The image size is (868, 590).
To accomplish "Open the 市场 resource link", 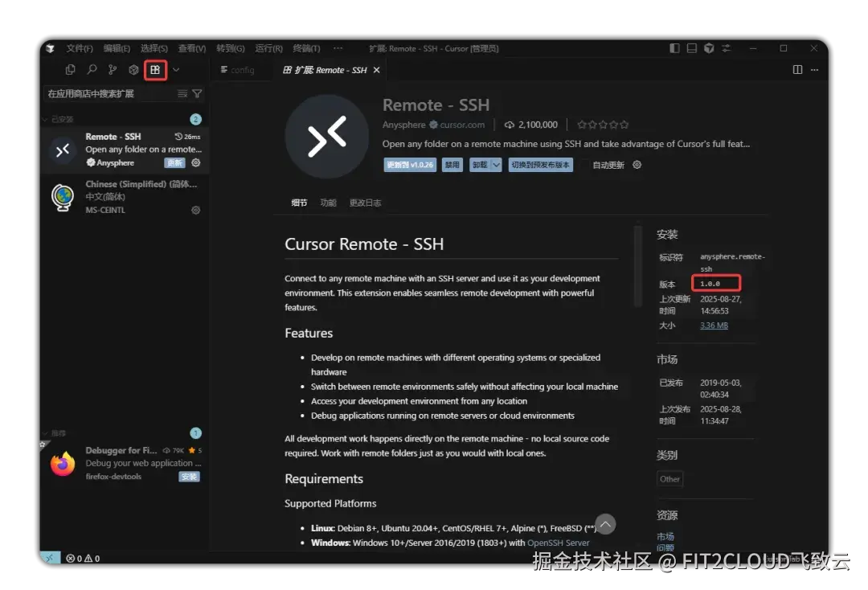I will pyautogui.click(x=665, y=536).
